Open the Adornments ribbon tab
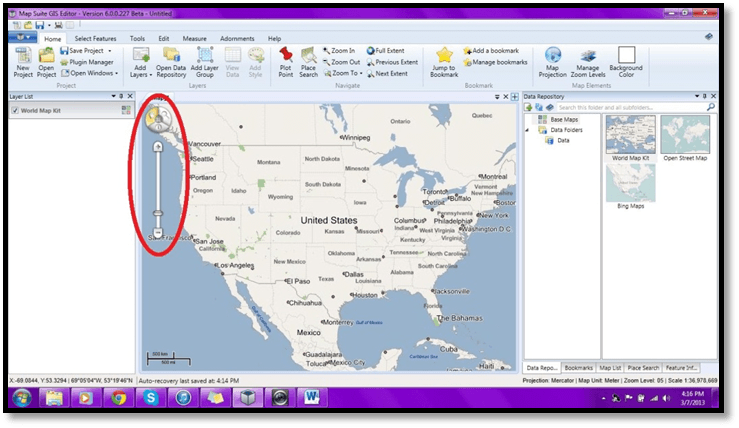The width and height of the screenshot is (739, 428). click(x=237, y=38)
